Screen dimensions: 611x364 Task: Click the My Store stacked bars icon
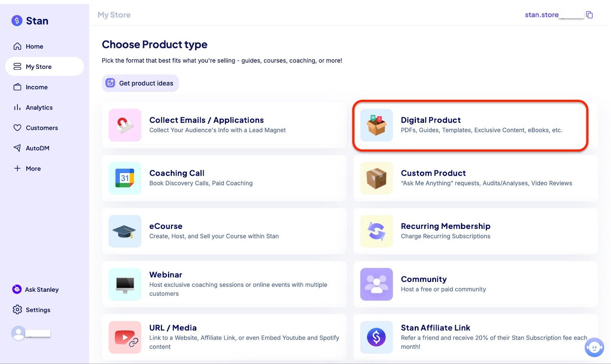point(17,66)
